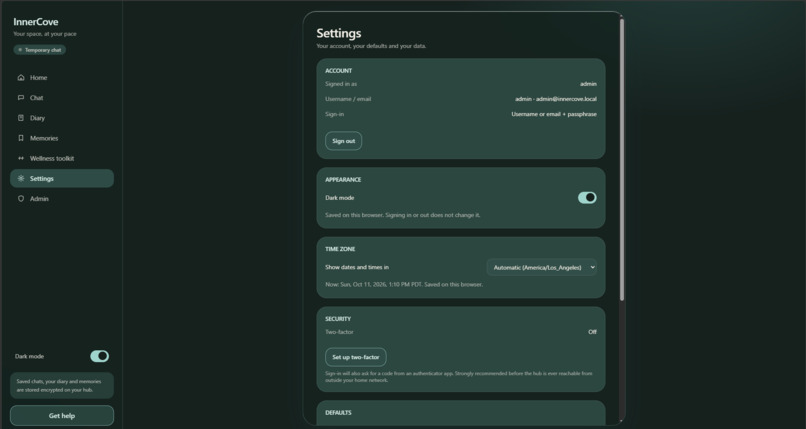Click the InnerCove logo title
Viewport: 806px width, 429px height.
[35, 22]
